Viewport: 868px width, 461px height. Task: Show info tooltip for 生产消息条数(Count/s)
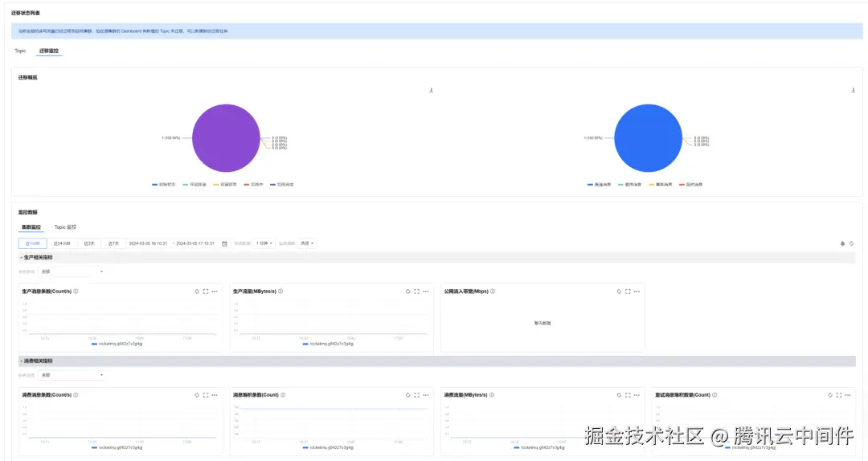click(76, 291)
